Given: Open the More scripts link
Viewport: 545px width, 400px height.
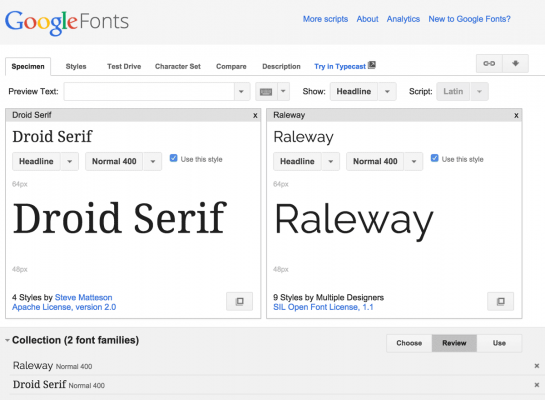Looking at the screenshot, I should pos(325,19).
